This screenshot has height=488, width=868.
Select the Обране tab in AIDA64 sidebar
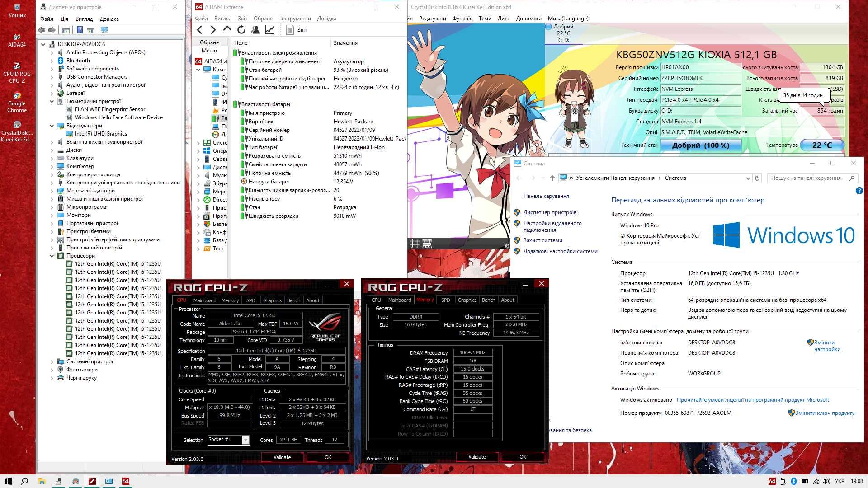coord(209,42)
